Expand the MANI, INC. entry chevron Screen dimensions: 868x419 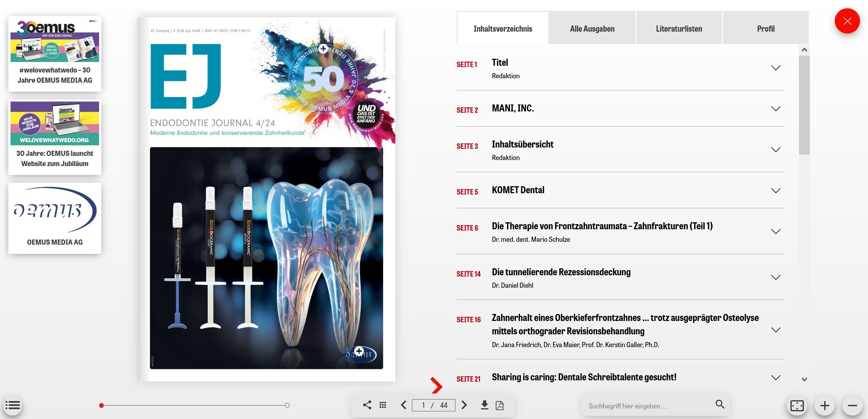[x=776, y=109]
